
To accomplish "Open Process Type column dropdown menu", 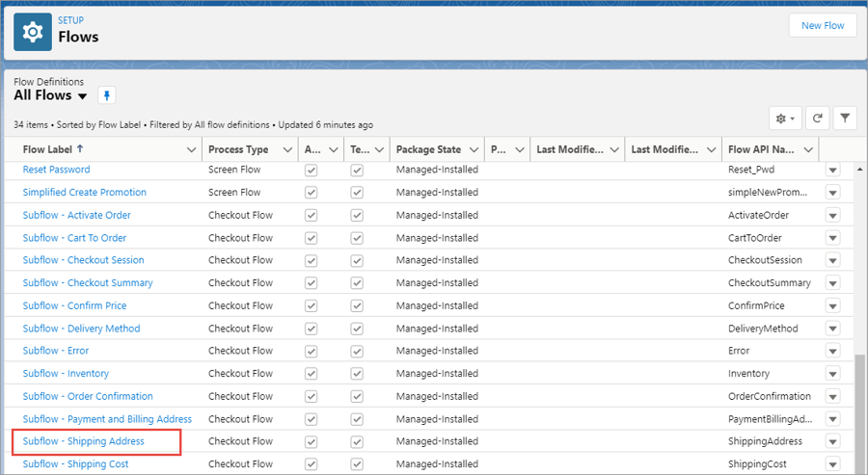I will point(287,149).
